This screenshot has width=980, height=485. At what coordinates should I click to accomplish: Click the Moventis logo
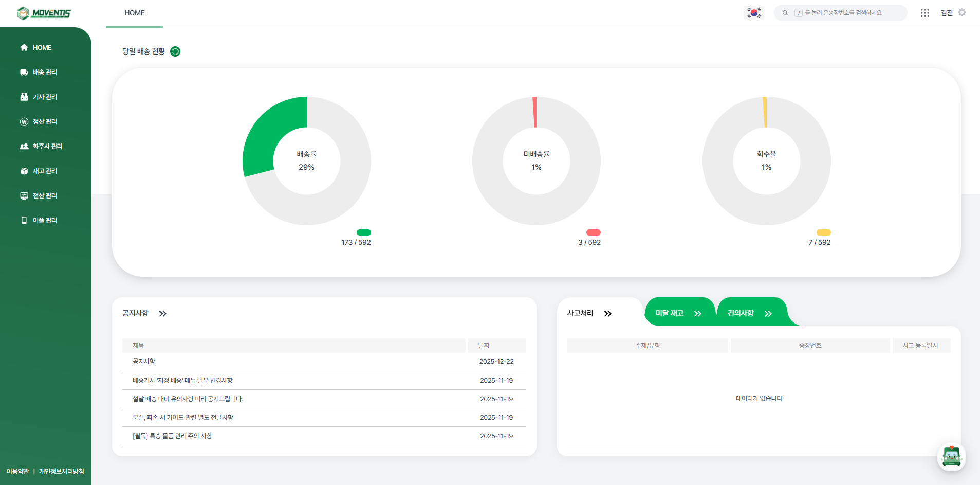(x=44, y=13)
